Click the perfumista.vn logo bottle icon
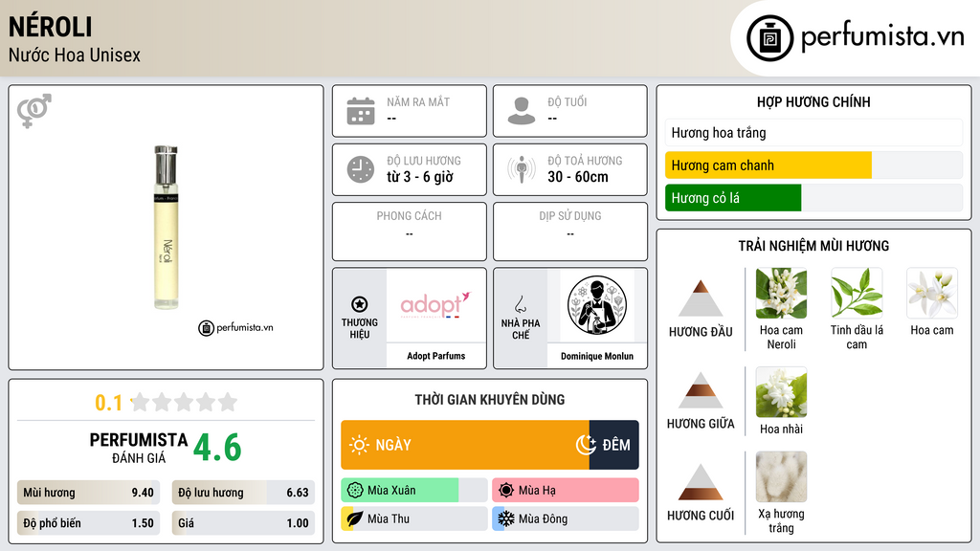The width and height of the screenshot is (980, 551). click(x=770, y=38)
